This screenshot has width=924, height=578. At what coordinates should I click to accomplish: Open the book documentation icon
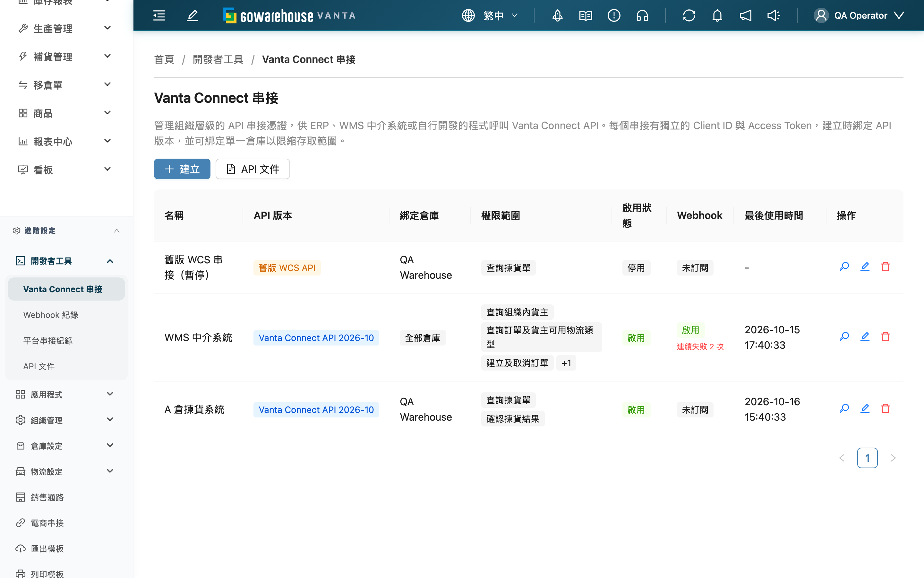(586, 15)
